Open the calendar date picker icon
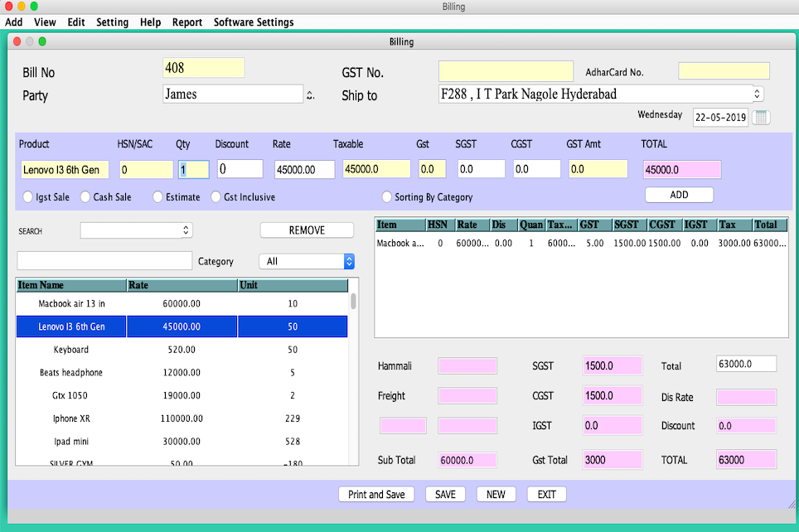 761,118
